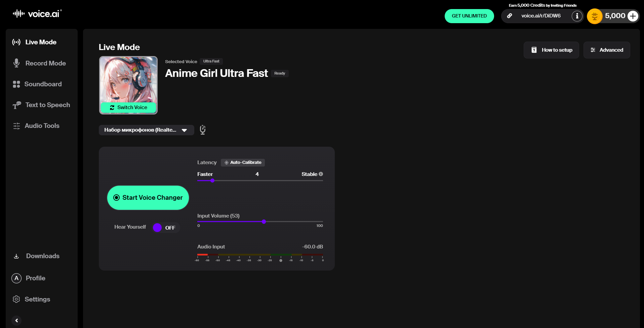Click the latency slider handle

212,181
